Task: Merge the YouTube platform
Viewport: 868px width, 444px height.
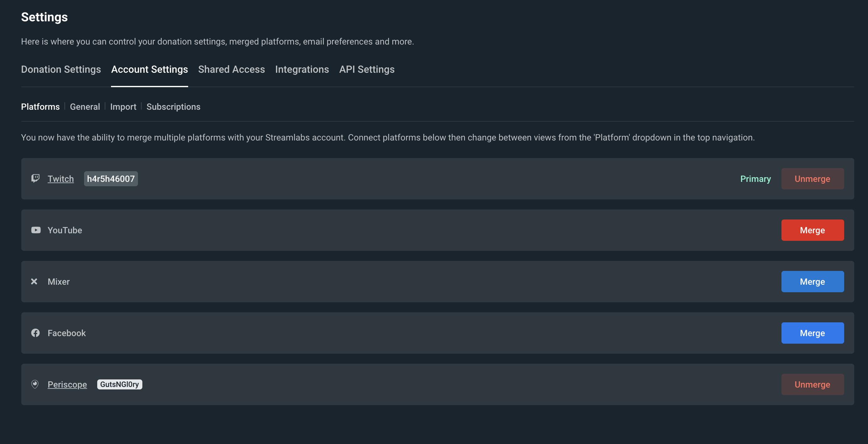Action: tap(812, 230)
